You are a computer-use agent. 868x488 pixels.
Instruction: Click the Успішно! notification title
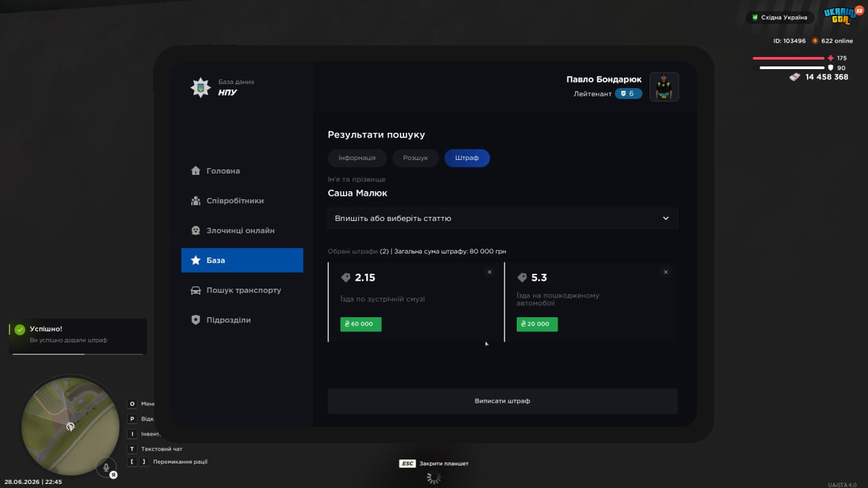46,329
